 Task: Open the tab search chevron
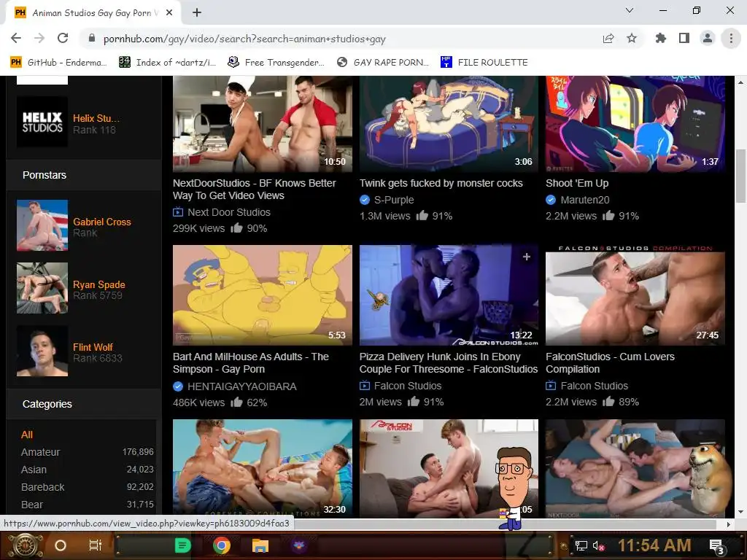point(630,10)
